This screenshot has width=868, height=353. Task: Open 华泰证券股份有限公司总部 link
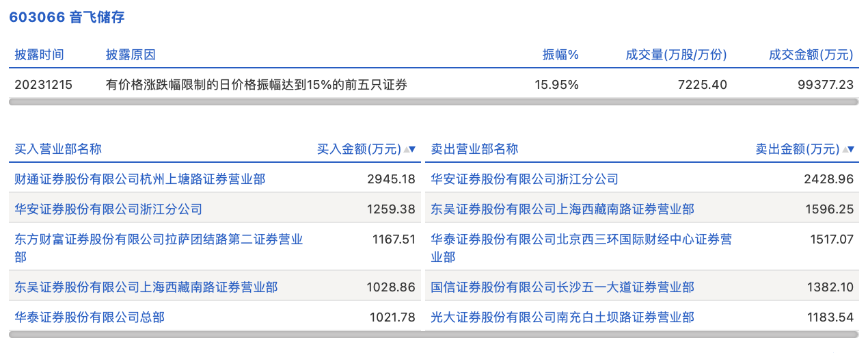tap(90, 317)
